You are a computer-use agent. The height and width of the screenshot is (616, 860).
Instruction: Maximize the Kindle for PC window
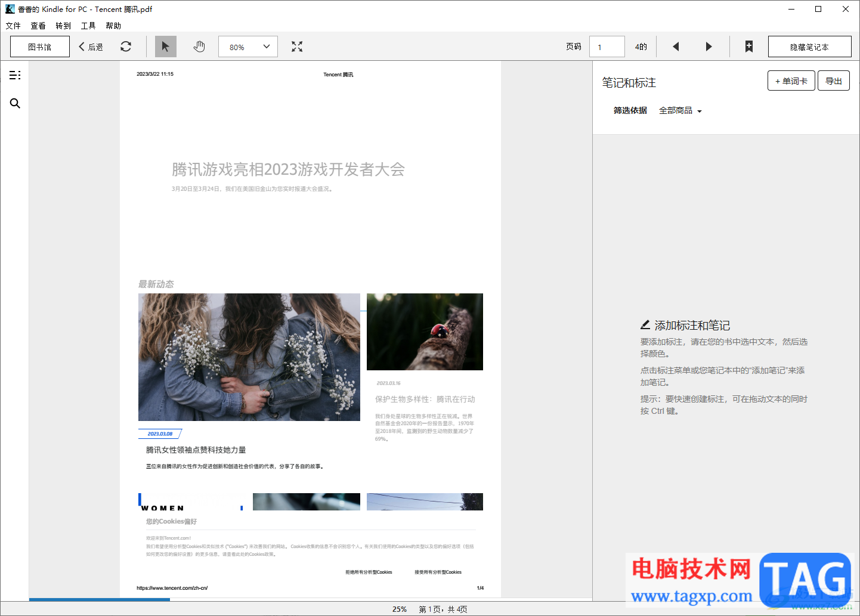click(x=818, y=9)
